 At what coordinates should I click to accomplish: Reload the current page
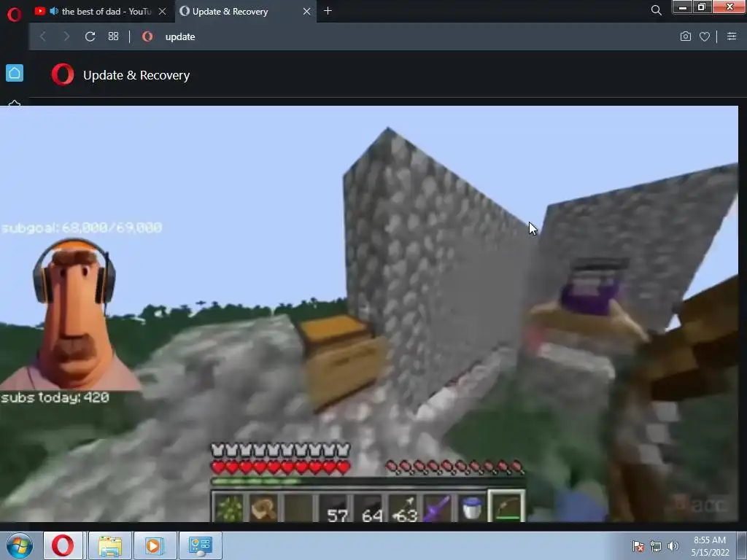click(90, 36)
